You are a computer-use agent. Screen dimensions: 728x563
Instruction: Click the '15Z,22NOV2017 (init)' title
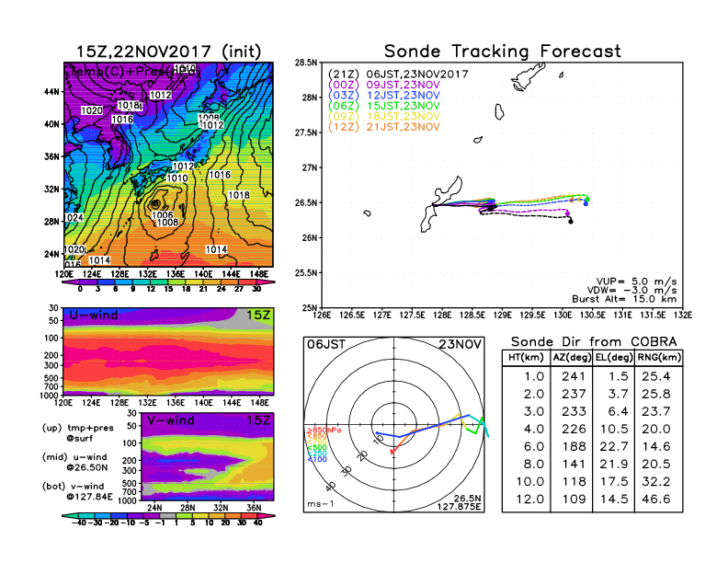click(168, 52)
